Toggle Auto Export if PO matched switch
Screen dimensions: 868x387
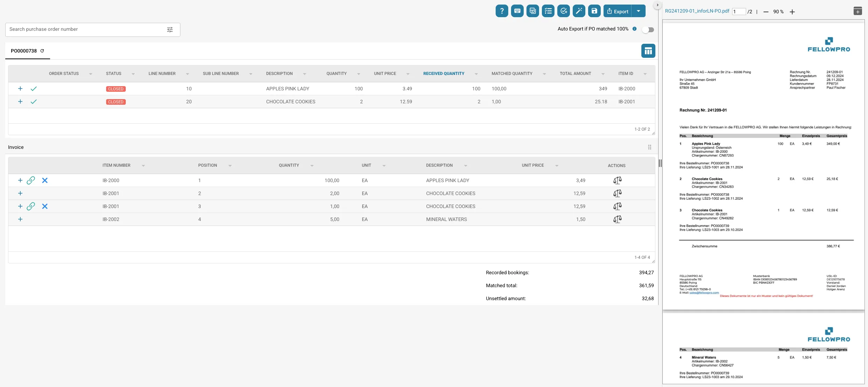tap(648, 30)
